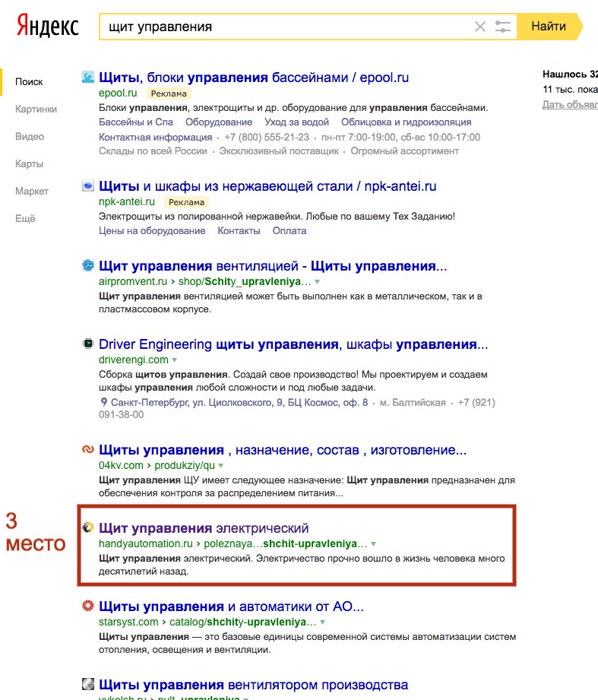
Task: Open Щит управления вентиляцией result
Action: click(x=273, y=265)
